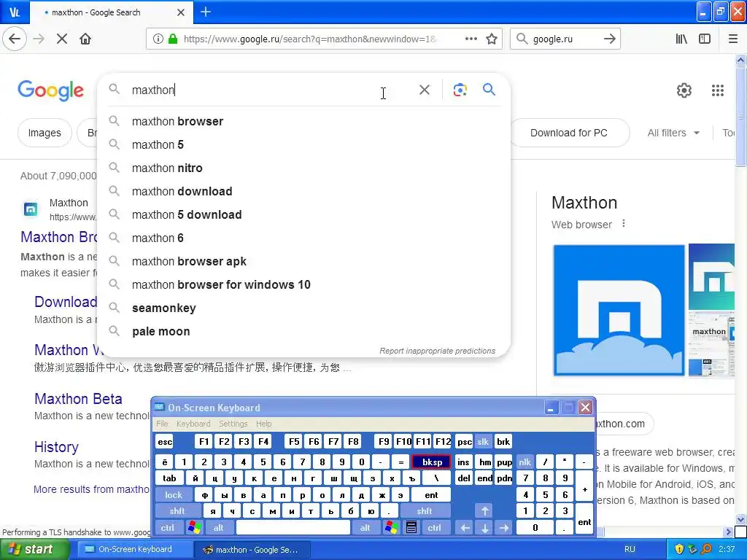This screenshot has height=560, width=747.
Task: Search by image with Google Lens
Action: click(460, 90)
